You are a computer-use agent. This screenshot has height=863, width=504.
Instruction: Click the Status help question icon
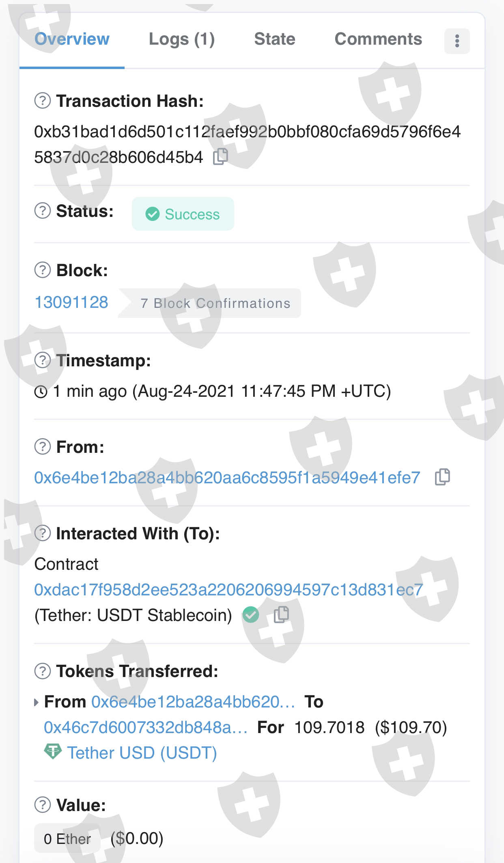tap(43, 211)
